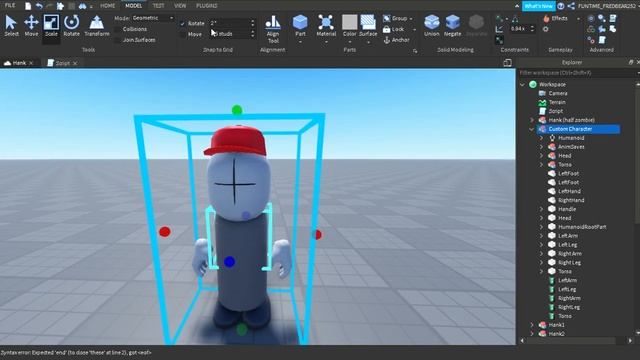Collapse the Workspace node
640x360 pixels.
pyautogui.click(x=522, y=84)
